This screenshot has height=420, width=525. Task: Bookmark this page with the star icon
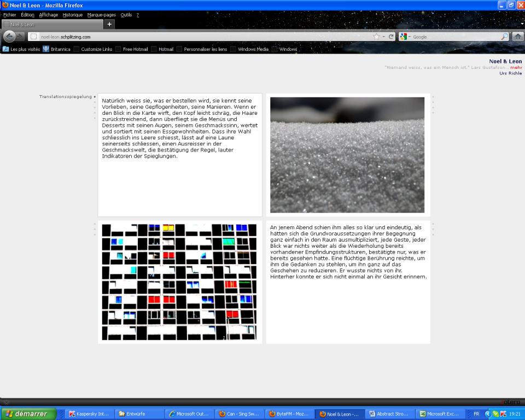point(376,37)
